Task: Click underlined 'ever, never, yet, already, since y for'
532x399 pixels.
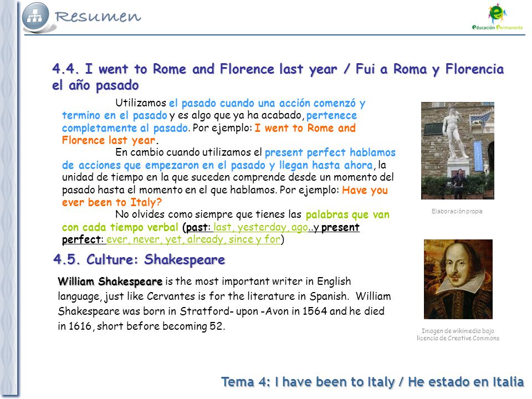Action: (193, 239)
